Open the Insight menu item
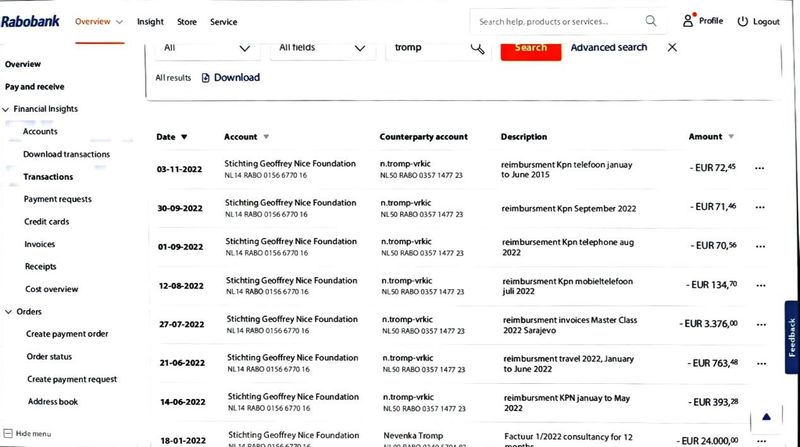 (x=150, y=22)
